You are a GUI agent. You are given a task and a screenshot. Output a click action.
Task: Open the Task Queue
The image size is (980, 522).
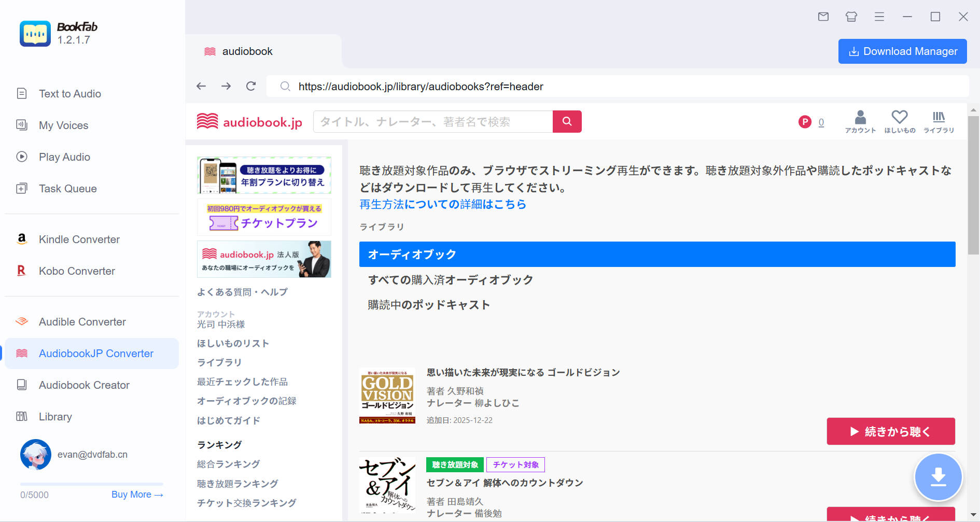(67, 188)
